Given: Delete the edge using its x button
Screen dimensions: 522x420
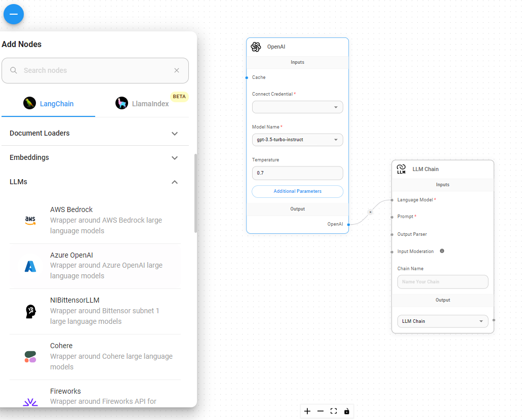Looking at the screenshot, I should [370, 212].
